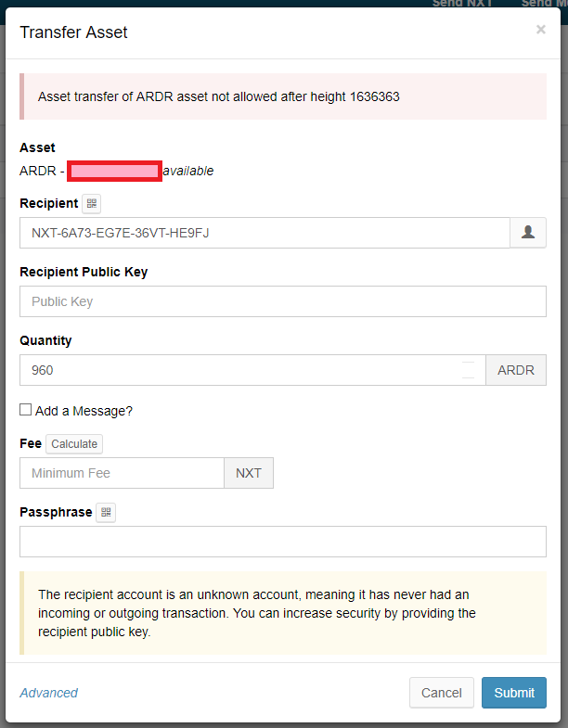This screenshot has width=568, height=728.
Task: Click the ARDR unit label
Action: pyautogui.click(x=516, y=370)
